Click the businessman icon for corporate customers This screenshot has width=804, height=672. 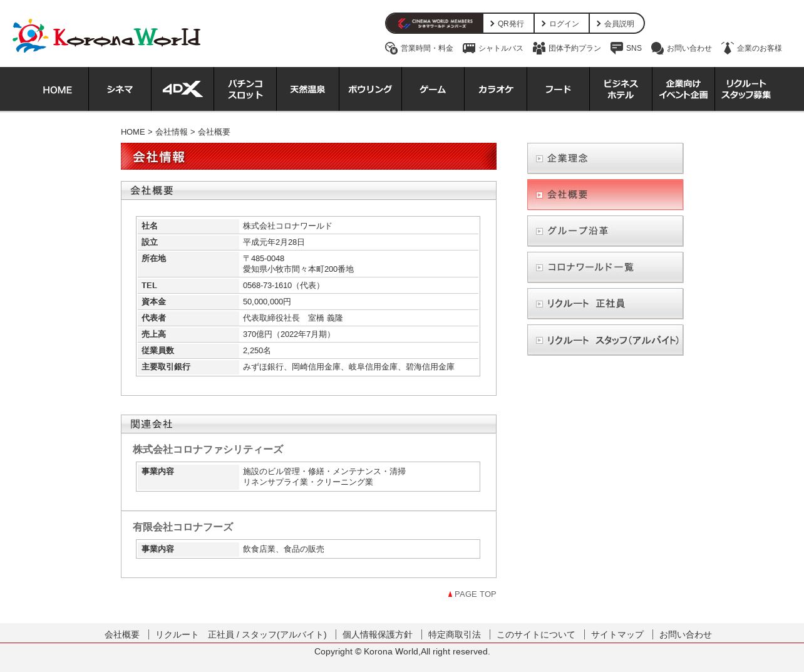pos(728,48)
